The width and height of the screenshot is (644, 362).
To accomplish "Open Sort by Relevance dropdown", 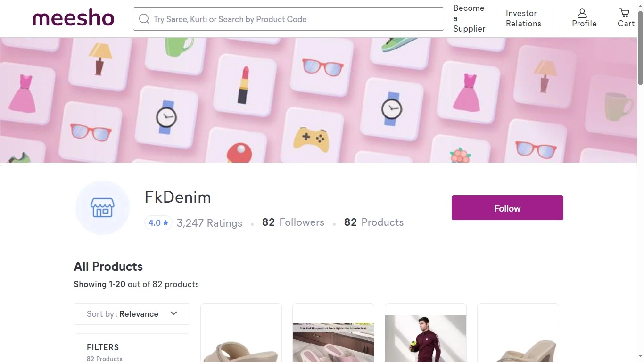I will (x=132, y=314).
